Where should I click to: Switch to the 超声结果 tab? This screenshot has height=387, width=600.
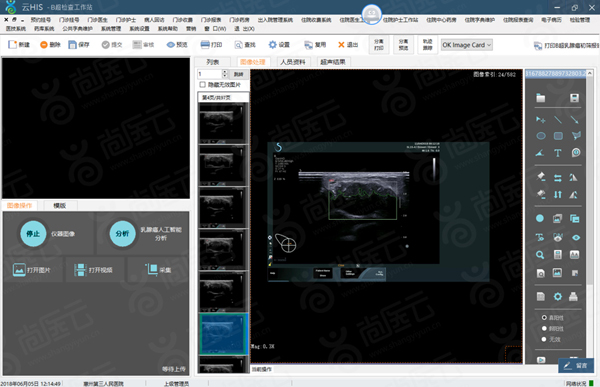pos(333,62)
